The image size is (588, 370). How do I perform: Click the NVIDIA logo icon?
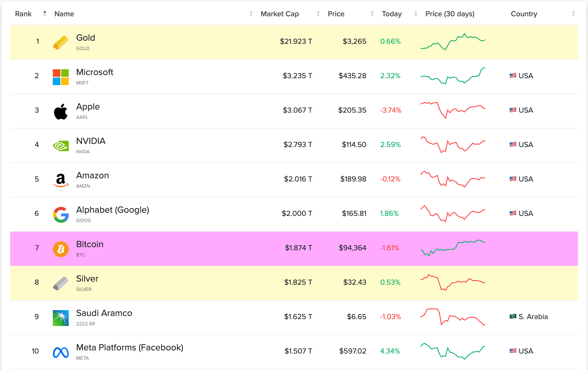(61, 146)
